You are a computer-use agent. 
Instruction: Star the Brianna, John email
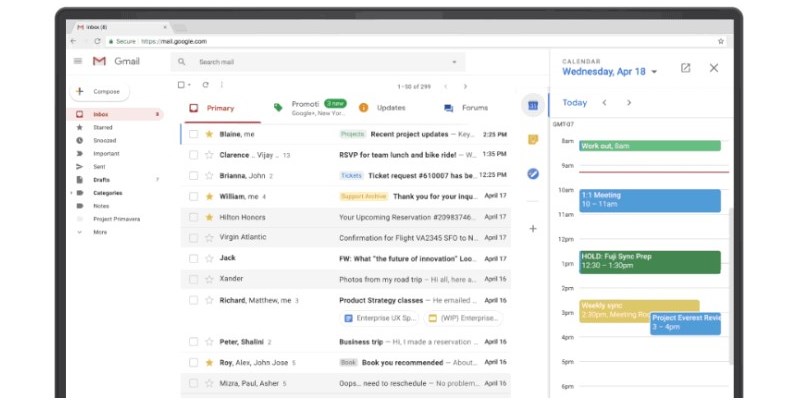(x=209, y=176)
